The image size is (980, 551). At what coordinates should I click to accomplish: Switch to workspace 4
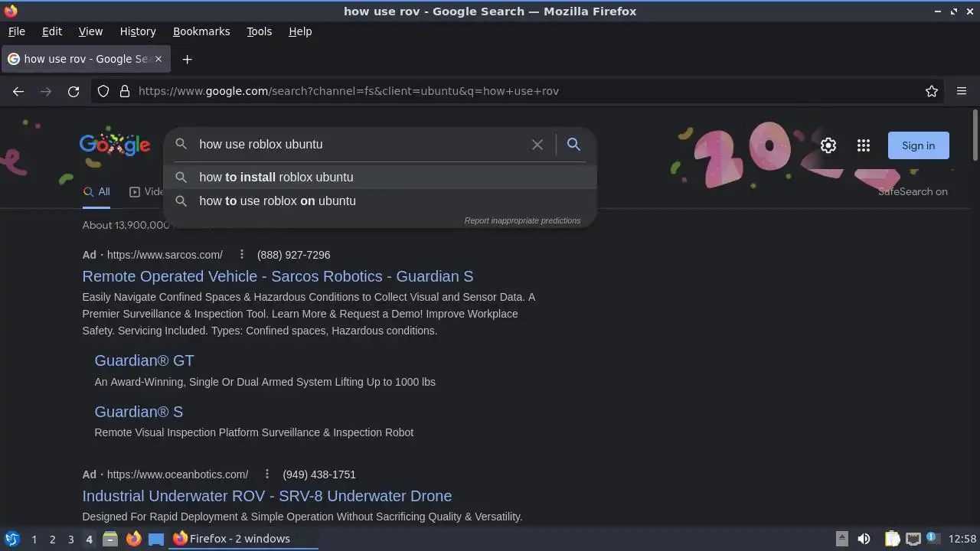[89, 539]
